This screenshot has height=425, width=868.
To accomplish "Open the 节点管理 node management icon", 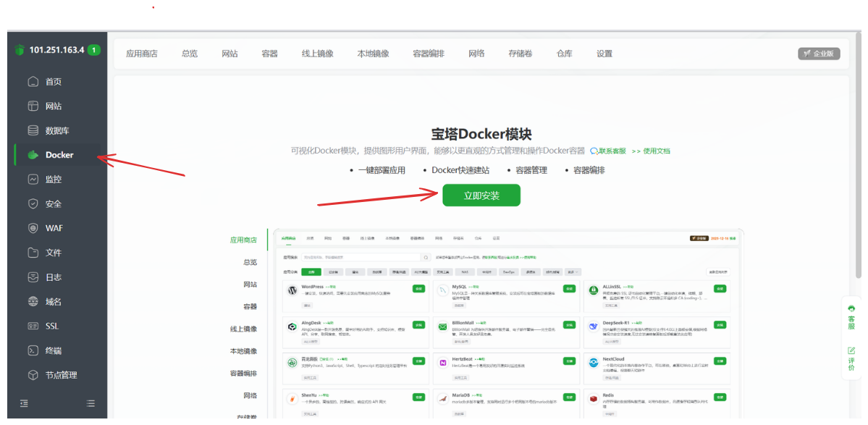I will pyautogui.click(x=33, y=375).
